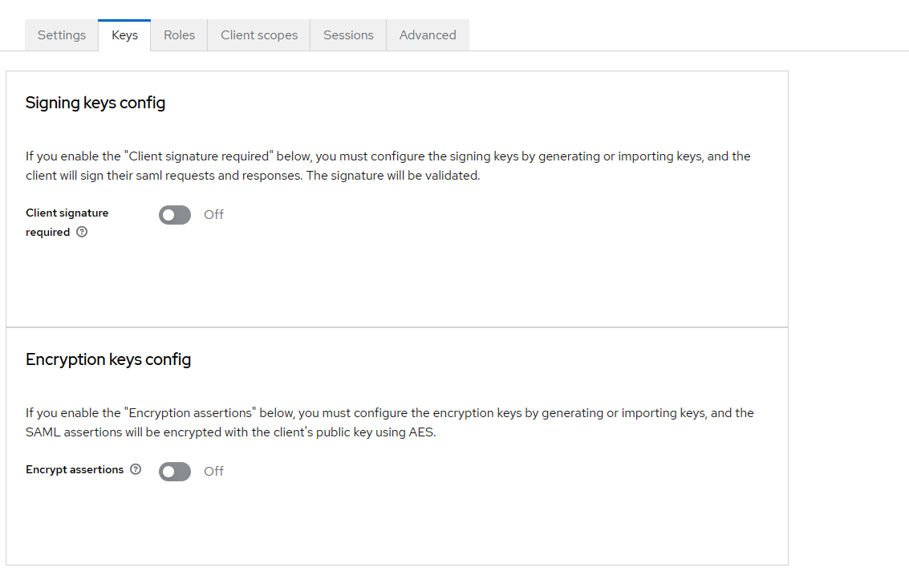Click the Off text next to Encrypt assertions toggle
Viewport: 909px width, 588px height.
pyautogui.click(x=213, y=472)
